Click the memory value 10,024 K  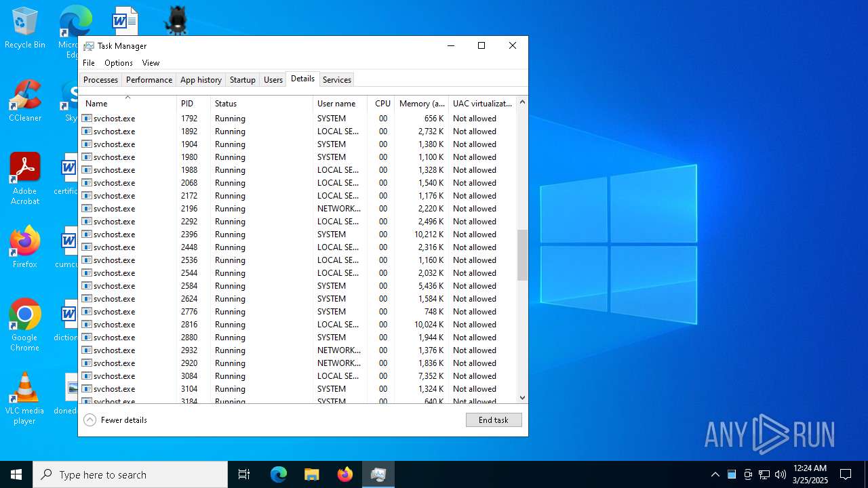coord(429,325)
